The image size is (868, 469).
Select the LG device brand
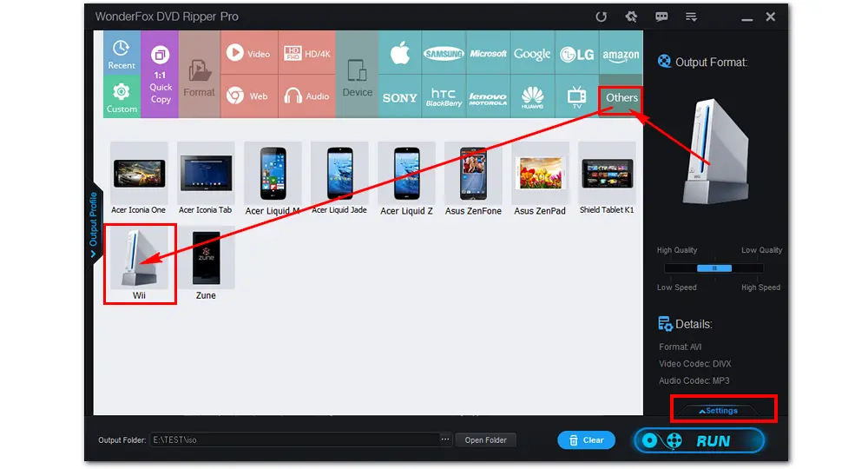click(x=576, y=53)
